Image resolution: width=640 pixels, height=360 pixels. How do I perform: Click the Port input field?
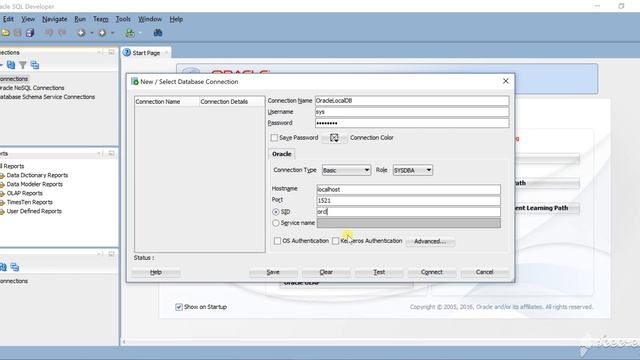coord(409,200)
